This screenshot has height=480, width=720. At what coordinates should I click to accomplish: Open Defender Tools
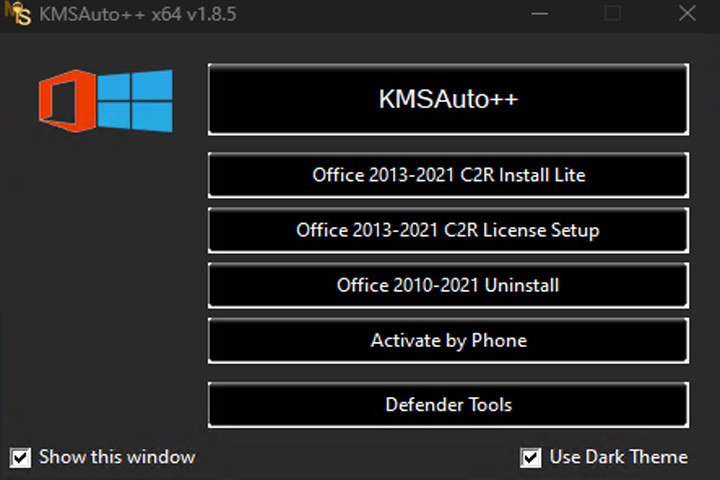448,405
